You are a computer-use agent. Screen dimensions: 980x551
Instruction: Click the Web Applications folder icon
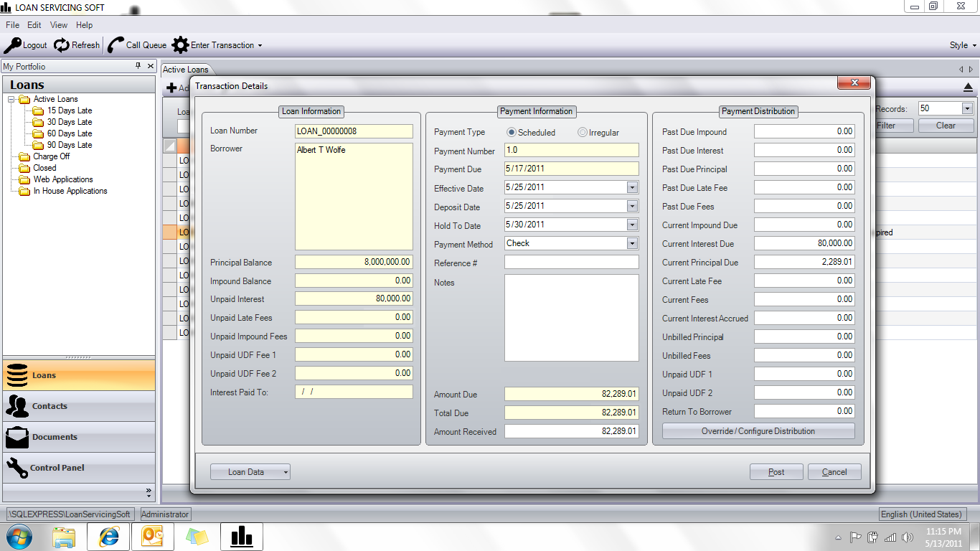(24, 179)
